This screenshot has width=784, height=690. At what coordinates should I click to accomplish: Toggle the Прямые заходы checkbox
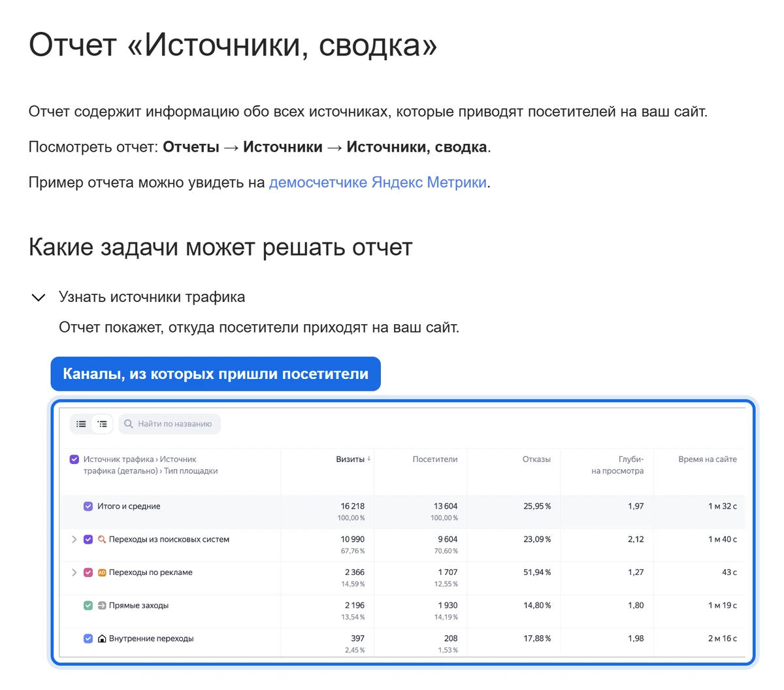click(x=88, y=606)
